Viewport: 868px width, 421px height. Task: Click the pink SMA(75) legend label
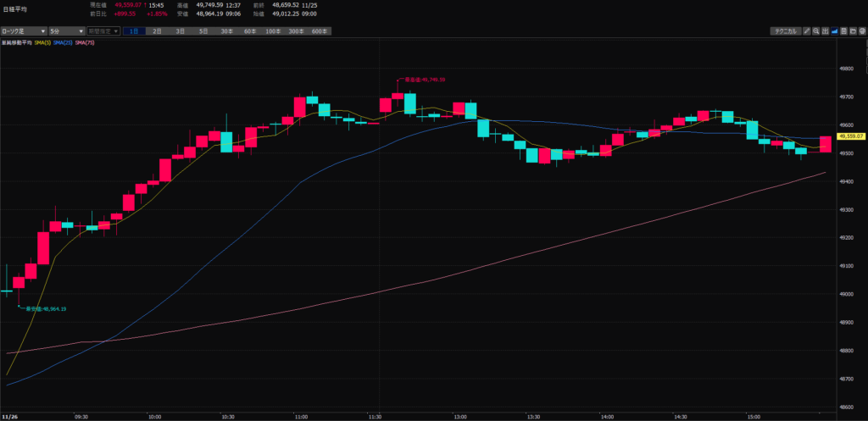click(86, 42)
